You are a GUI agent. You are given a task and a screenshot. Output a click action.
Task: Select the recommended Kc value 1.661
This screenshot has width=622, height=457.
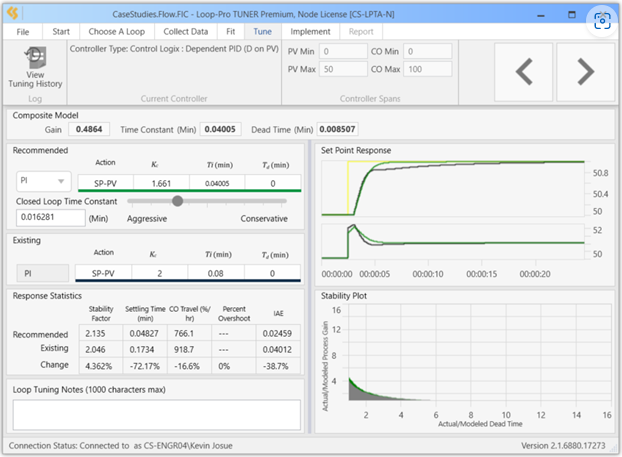click(x=161, y=183)
